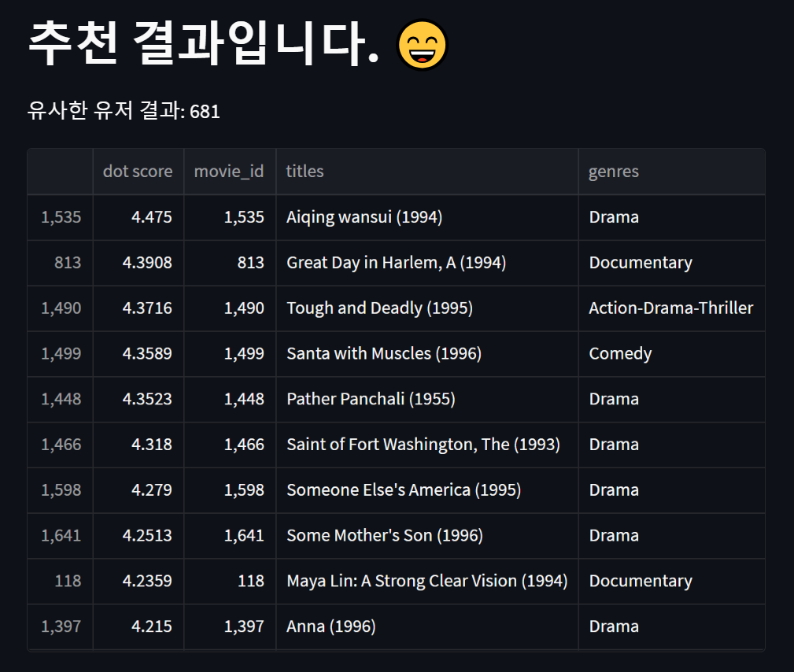Image resolution: width=794 pixels, height=672 pixels.
Task: Click dot score cell 4.3589
Action: tap(138, 353)
